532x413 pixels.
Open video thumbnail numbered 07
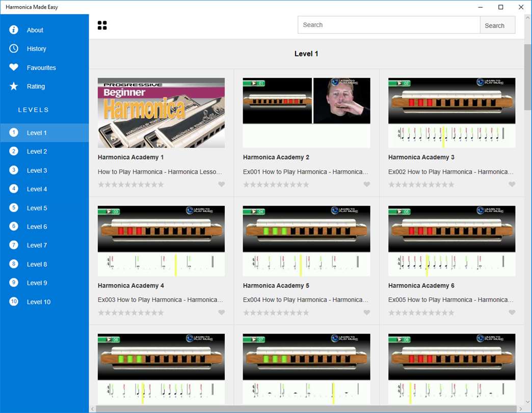[x=306, y=369]
